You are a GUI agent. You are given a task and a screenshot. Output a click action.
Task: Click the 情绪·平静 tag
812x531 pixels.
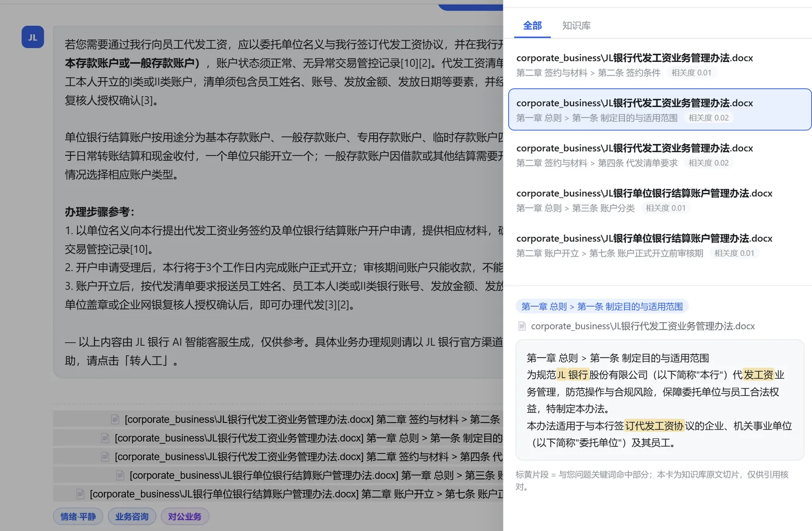pos(78,516)
